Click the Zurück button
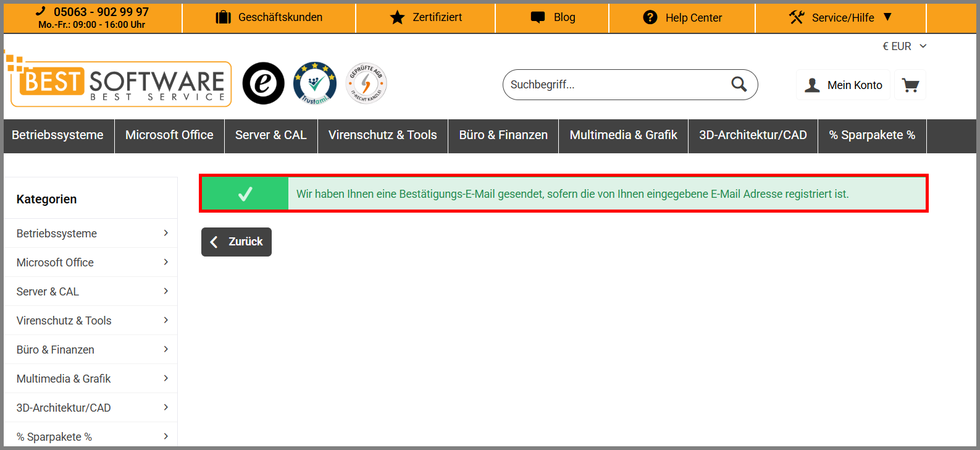The height and width of the screenshot is (450, 980). click(x=237, y=242)
